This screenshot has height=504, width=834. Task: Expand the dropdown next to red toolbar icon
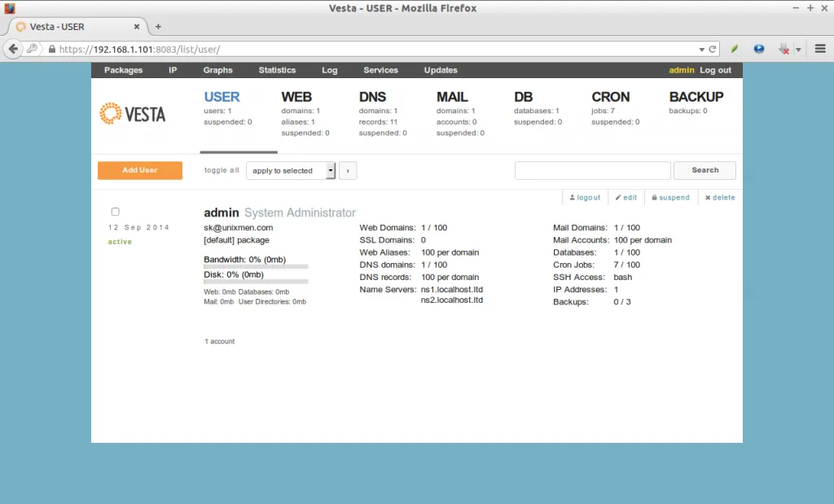(x=798, y=50)
